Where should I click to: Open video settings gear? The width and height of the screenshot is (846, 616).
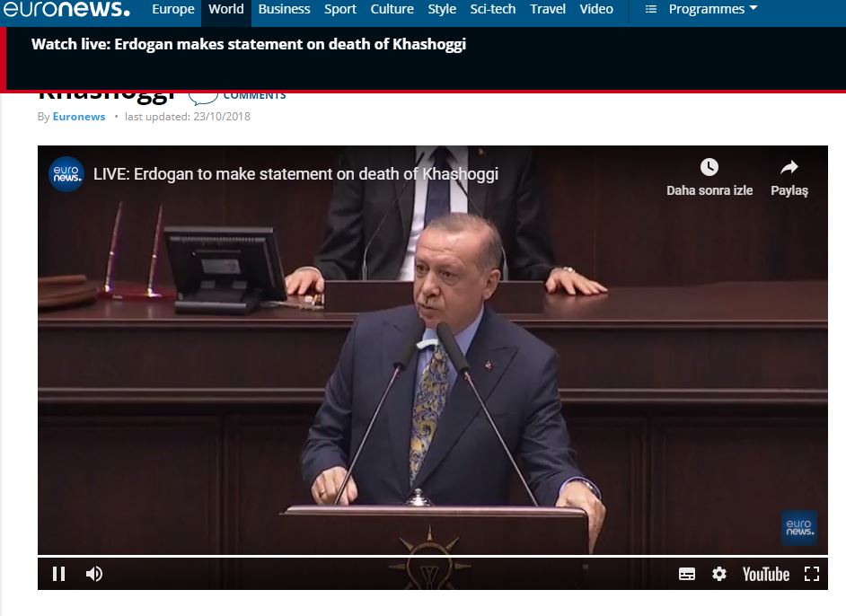719,574
